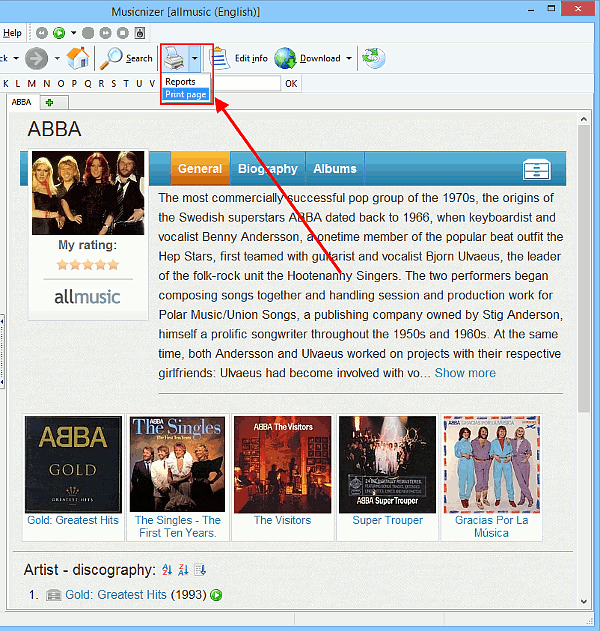Sort discography descending Z-A icon
Image resolution: width=600 pixels, height=631 pixels.
click(x=183, y=570)
